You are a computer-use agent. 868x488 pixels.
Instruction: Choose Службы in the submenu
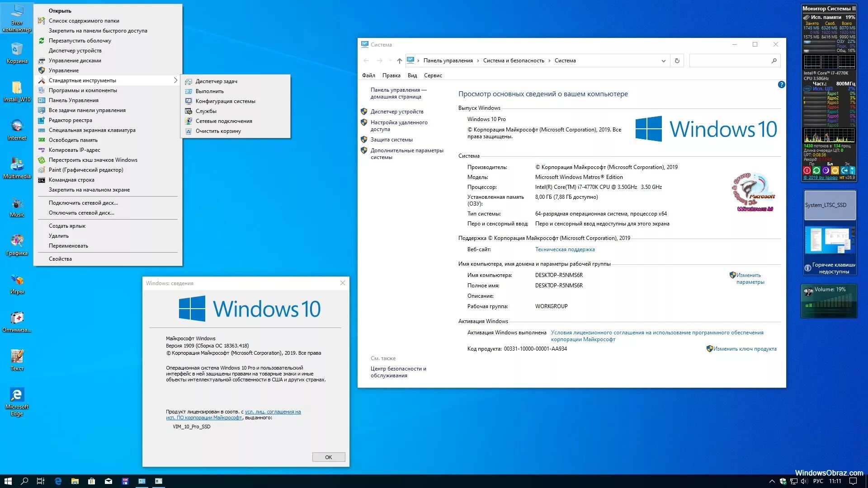point(236,111)
